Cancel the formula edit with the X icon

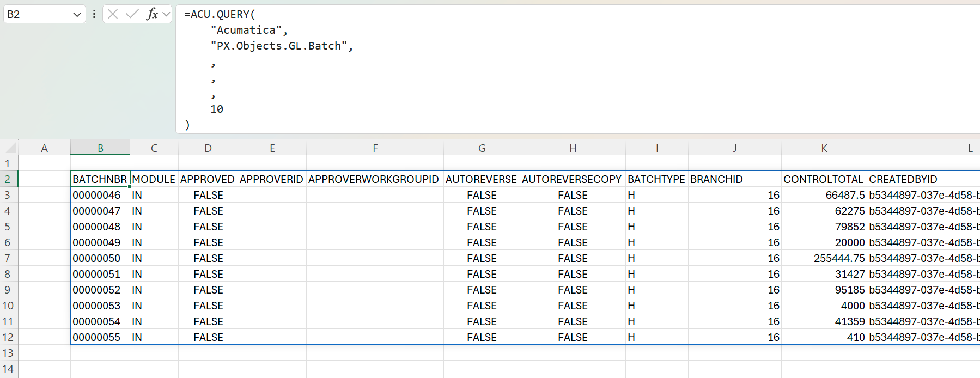(x=113, y=14)
